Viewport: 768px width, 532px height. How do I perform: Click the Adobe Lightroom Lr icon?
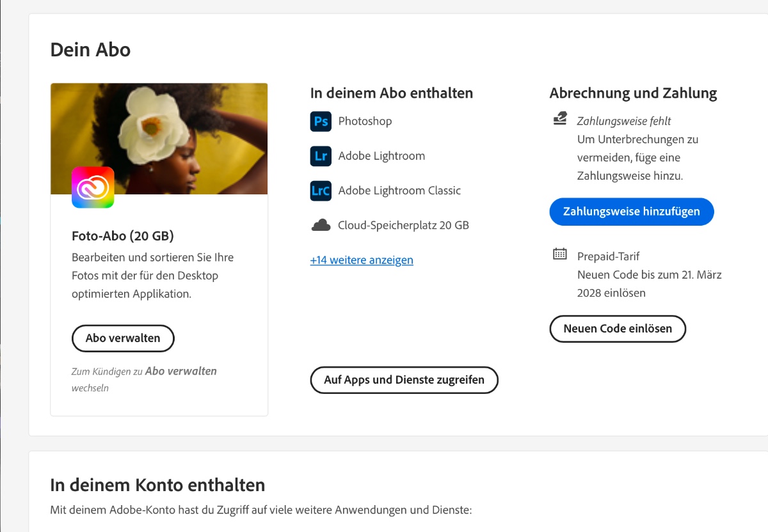click(x=321, y=156)
